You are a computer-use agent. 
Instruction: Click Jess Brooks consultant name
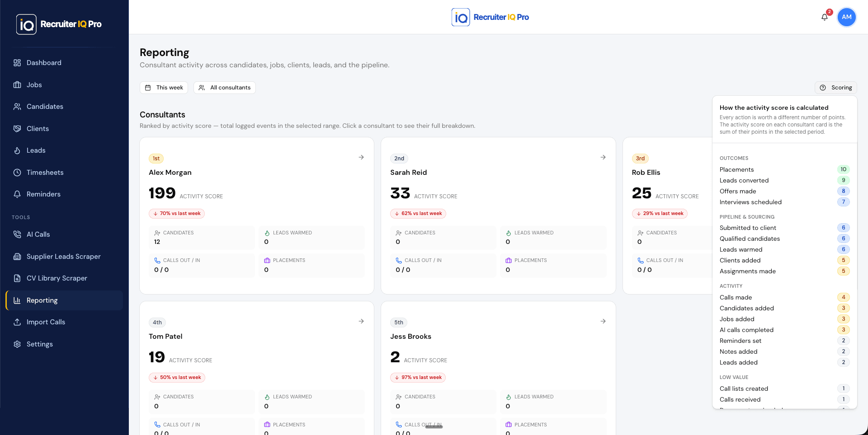[410, 337]
